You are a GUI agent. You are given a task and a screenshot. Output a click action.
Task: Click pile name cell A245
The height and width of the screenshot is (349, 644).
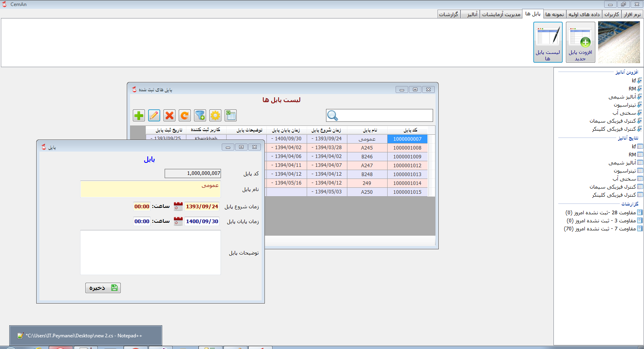click(367, 148)
